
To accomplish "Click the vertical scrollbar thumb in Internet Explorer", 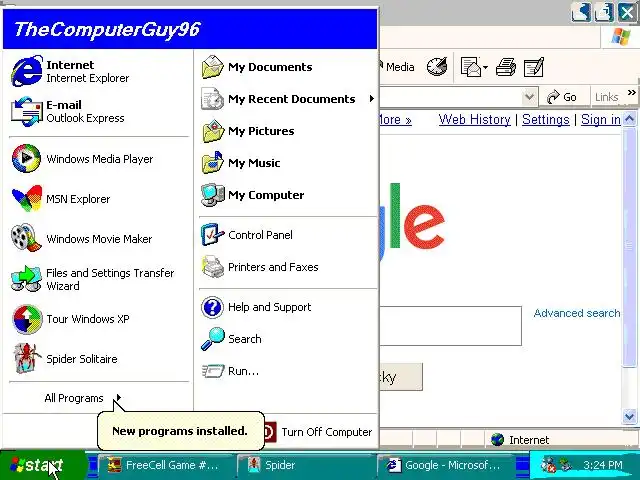I will tap(630, 247).
